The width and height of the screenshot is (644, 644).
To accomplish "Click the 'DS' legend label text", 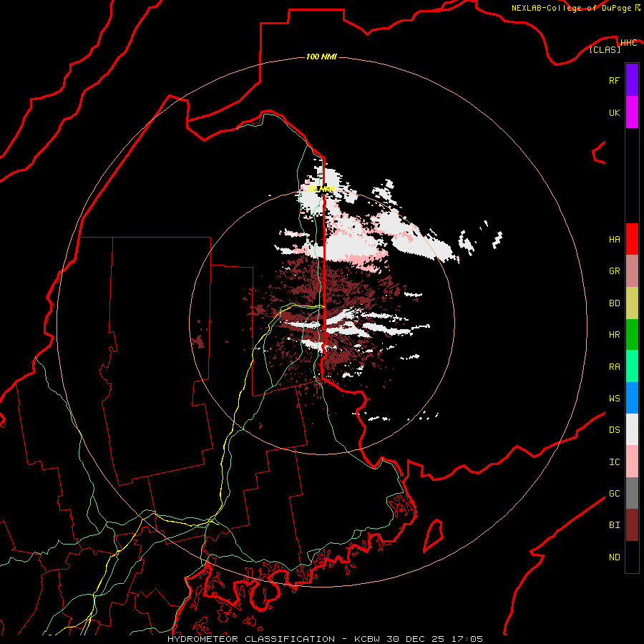I will (614, 429).
